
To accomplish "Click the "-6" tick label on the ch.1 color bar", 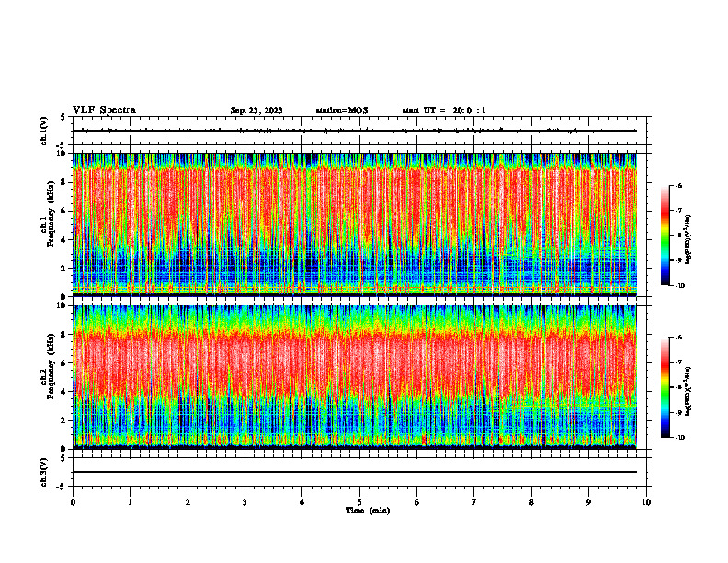I will 678,185.
